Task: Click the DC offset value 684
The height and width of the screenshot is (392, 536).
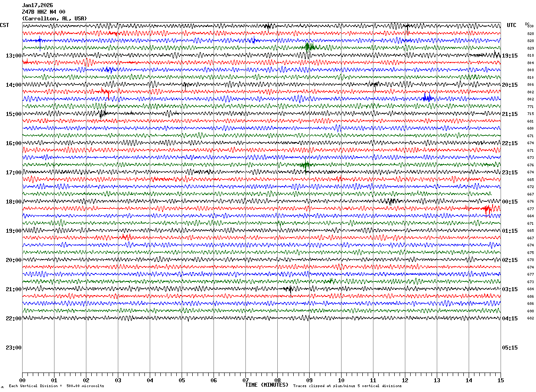Action: [531, 289]
